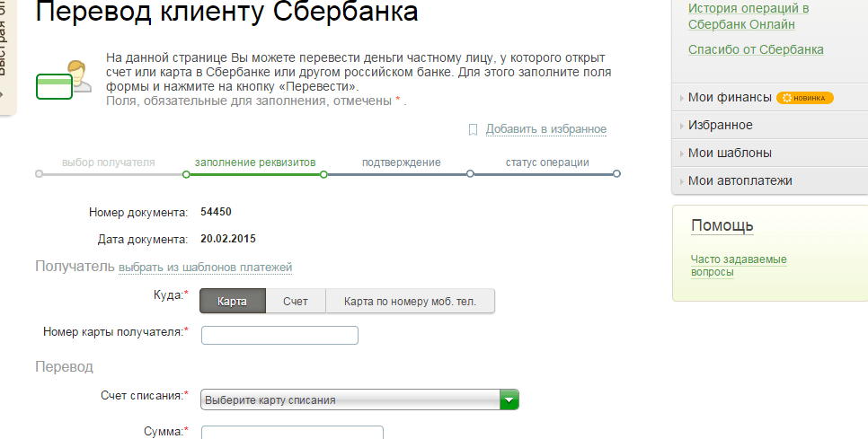The image size is (868, 439).
Task: Click the Получатель section heading
Action: (75, 267)
